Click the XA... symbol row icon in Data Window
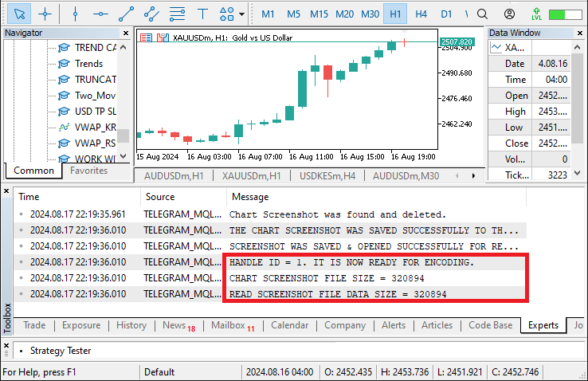588x381 pixels. point(496,47)
